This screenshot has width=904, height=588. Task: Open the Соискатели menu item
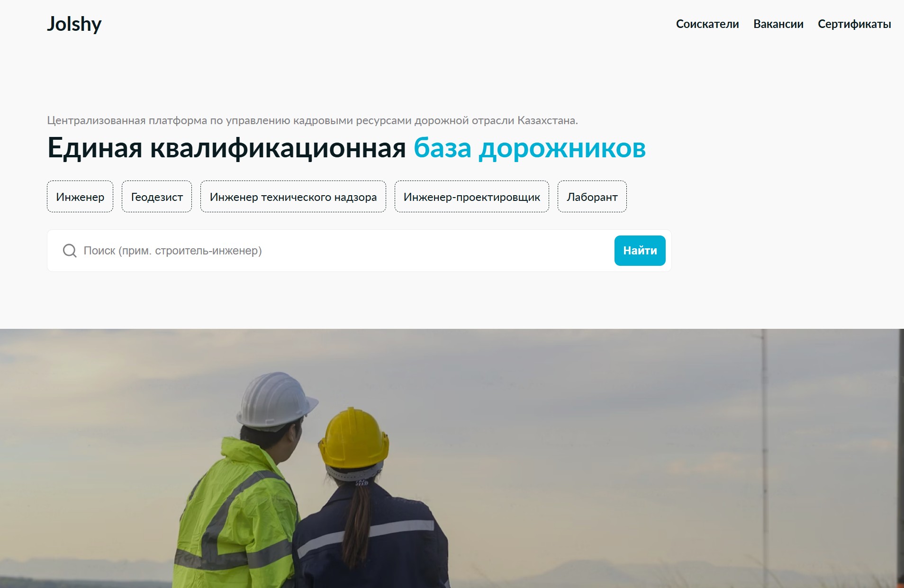coord(707,24)
